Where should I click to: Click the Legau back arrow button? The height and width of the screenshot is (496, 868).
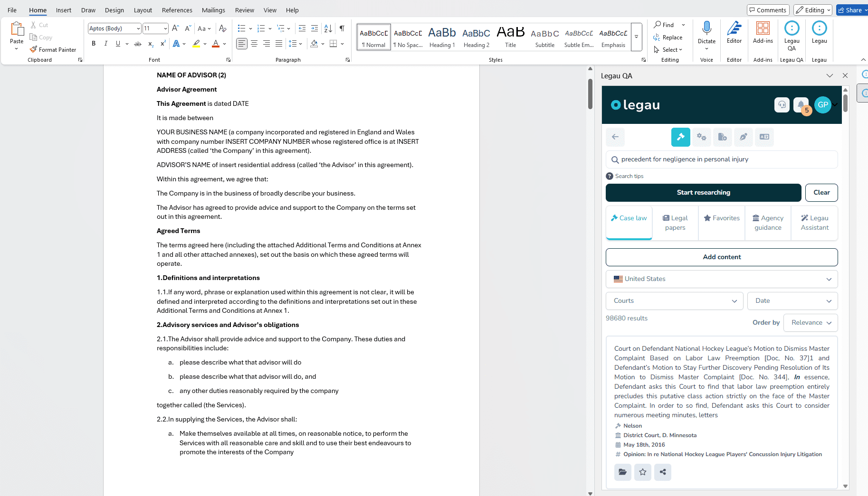pyautogui.click(x=615, y=137)
